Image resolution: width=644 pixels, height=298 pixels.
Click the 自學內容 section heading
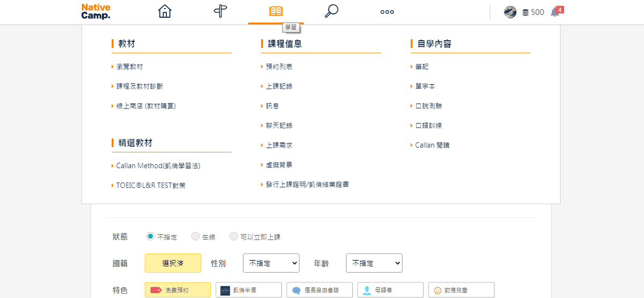click(x=435, y=43)
